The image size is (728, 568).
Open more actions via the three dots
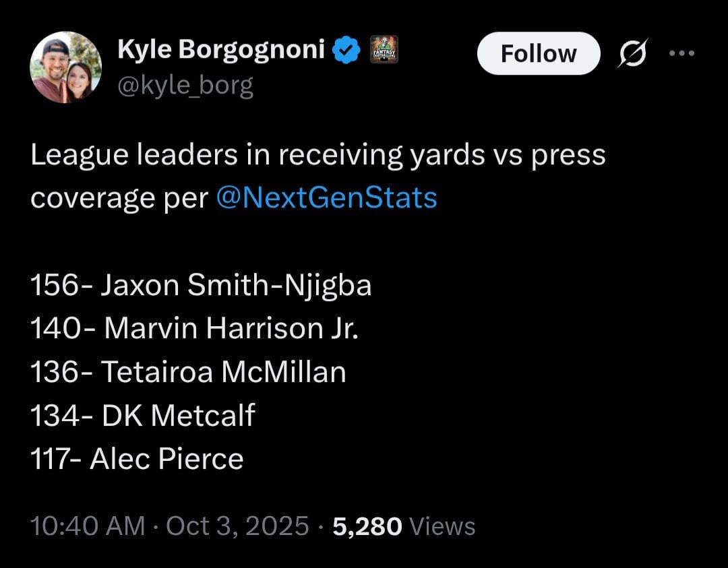click(683, 52)
